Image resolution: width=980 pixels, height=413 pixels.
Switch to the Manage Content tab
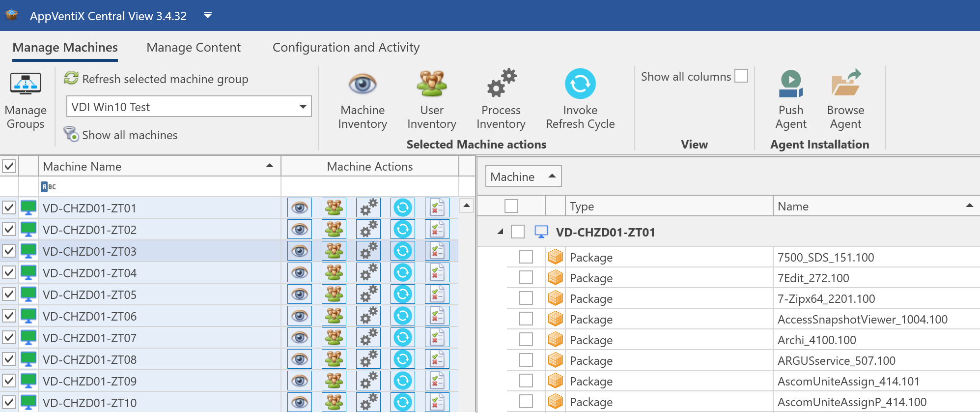(x=194, y=48)
